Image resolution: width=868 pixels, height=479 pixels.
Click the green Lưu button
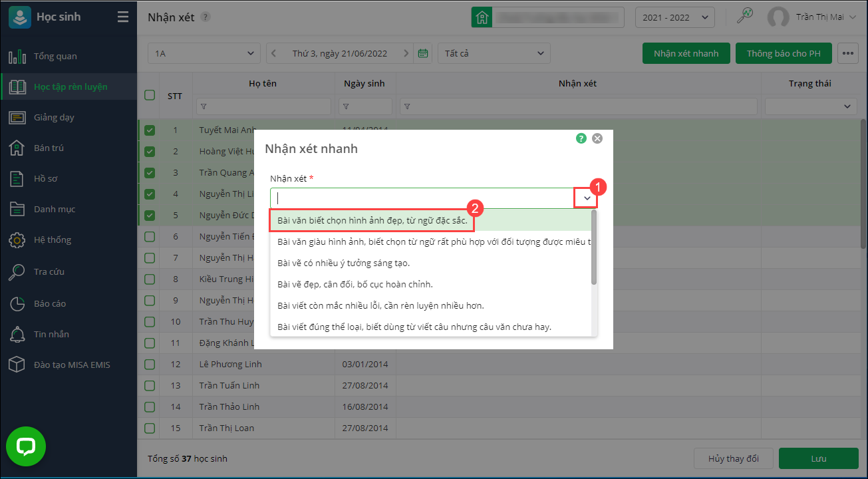coord(818,459)
